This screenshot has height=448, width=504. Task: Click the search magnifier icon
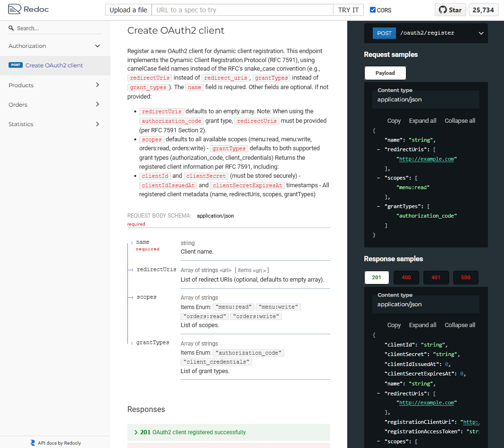pos(11,28)
